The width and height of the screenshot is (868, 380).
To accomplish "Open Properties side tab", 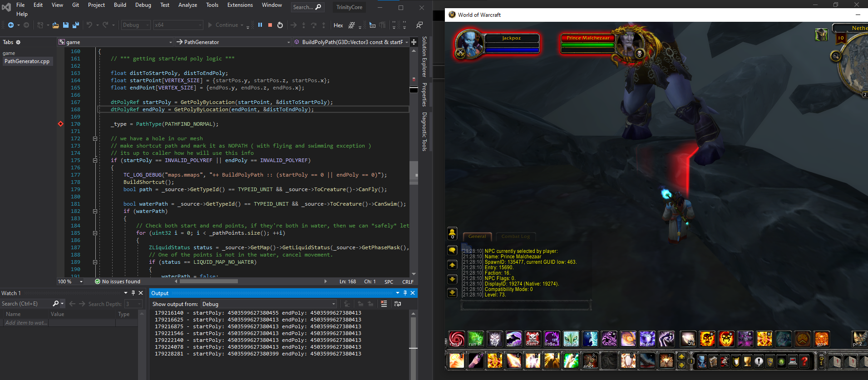I will [424, 94].
